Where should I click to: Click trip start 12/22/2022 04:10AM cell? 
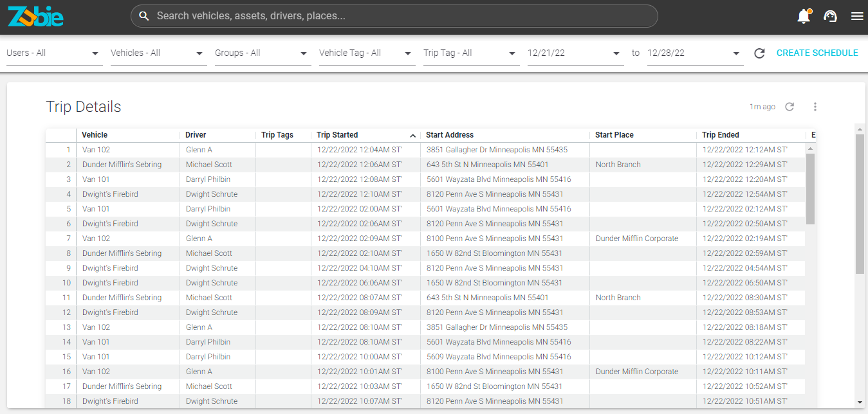360,268
